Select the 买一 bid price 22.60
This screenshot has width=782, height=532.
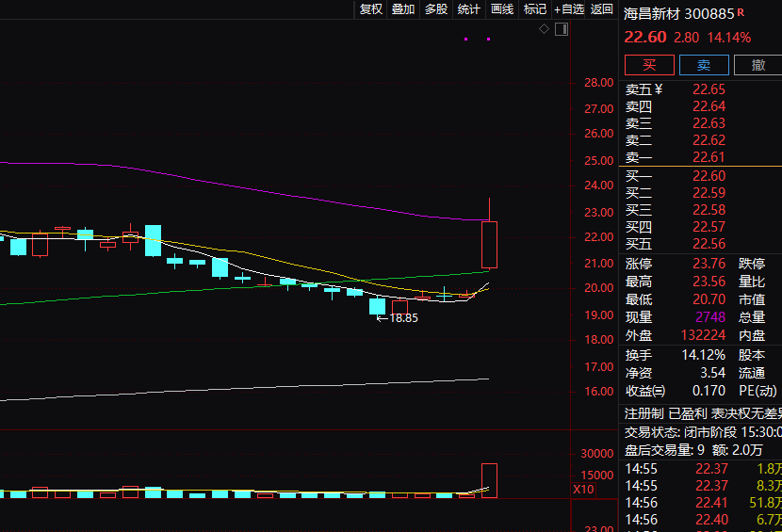pyautogui.click(x=709, y=176)
